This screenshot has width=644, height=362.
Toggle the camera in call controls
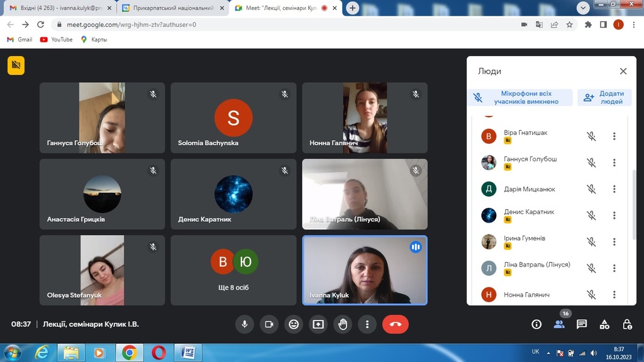(269, 324)
